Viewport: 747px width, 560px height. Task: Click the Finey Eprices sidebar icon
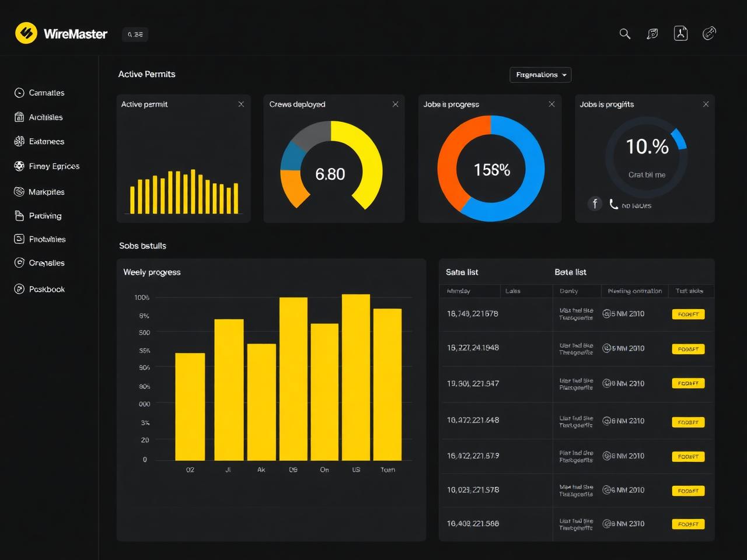[19, 166]
